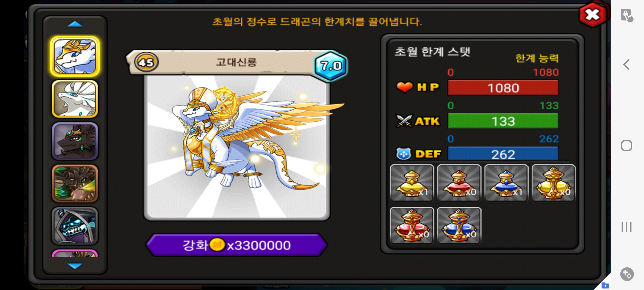The height and width of the screenshot is (290, 644).
Task: Tap the game controller tools icon
Action: [627, 274]
